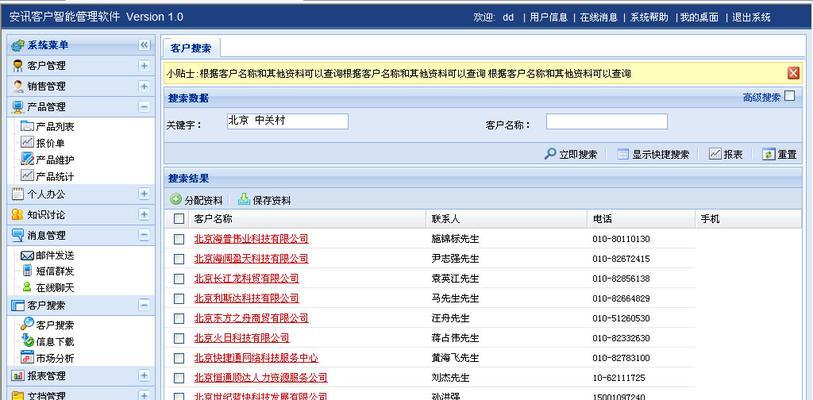Open 用户信息 in top menu
The width and height of the screenshot is (813, 400).
pyautogui.click(x=549, y=17)
